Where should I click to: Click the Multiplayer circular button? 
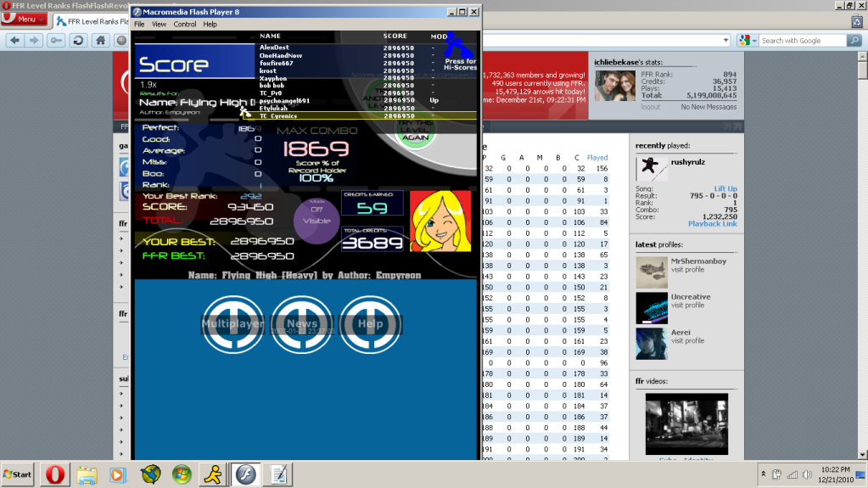[x=232, y=323]
